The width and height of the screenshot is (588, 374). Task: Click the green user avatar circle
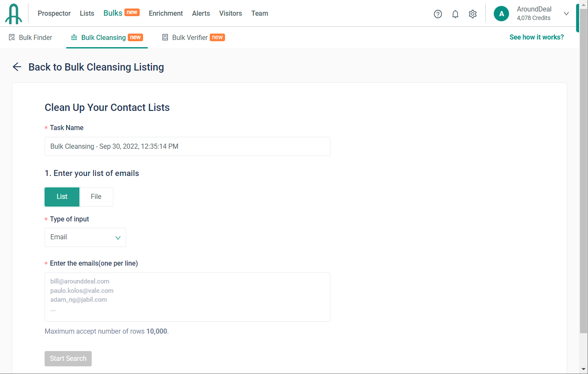coord(501,14)
